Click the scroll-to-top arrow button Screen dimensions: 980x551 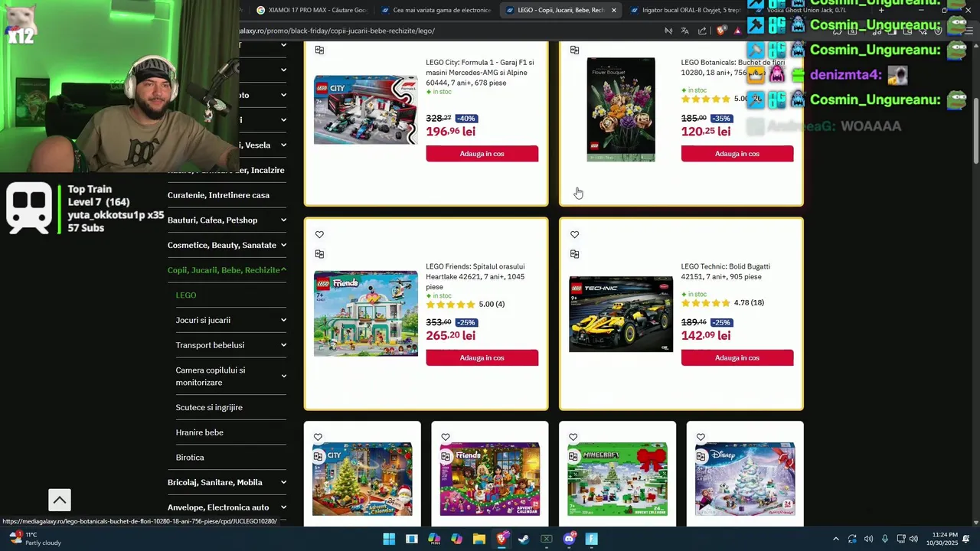pos(60,500)
